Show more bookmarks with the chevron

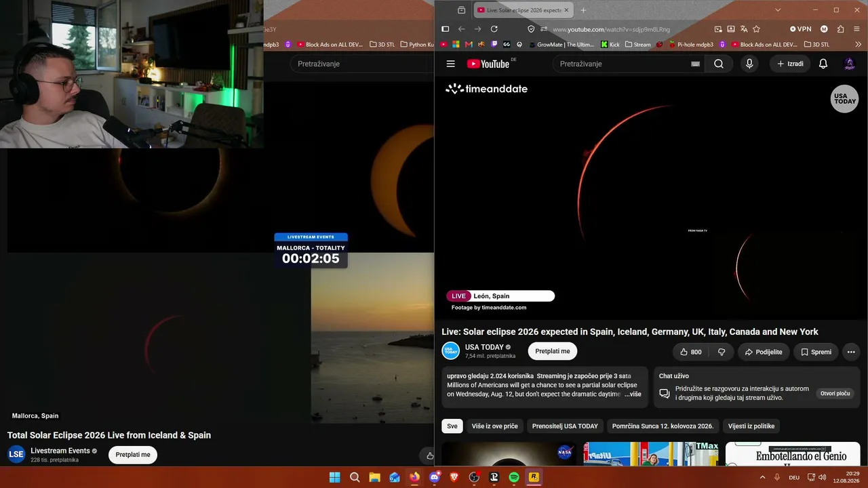click(859, 45)
